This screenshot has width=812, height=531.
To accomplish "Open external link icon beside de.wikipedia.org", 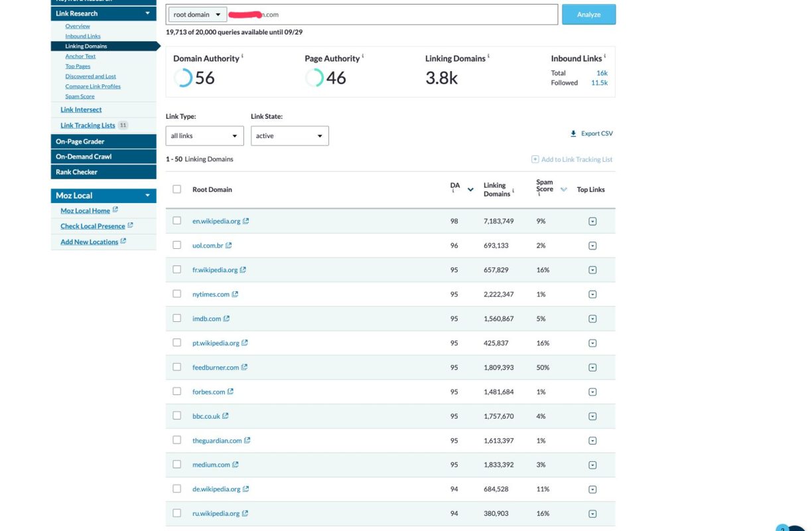I will [x=246, y=489].
